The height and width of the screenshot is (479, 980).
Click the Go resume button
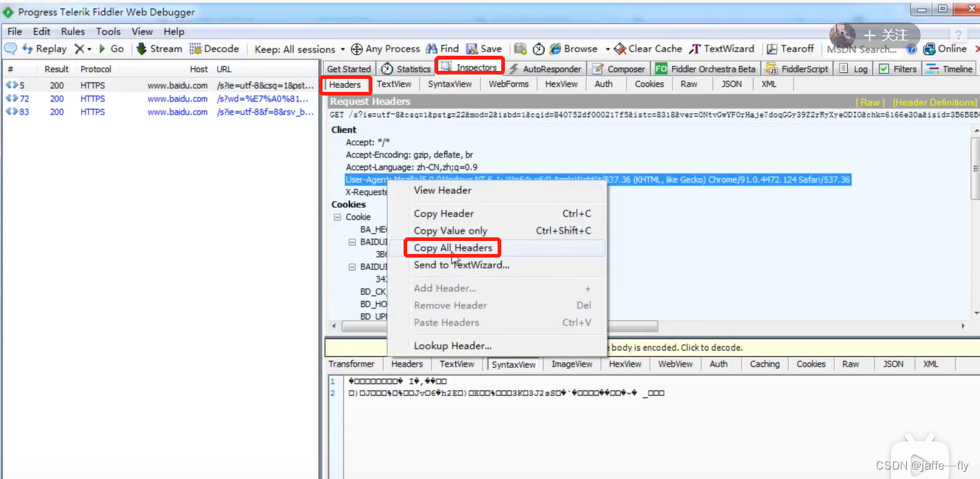(x=111, y=48)
